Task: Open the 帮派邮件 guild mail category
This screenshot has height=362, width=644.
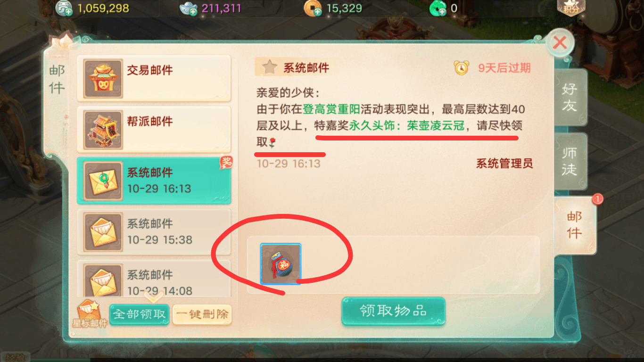Action: click(x=154, y=130)
